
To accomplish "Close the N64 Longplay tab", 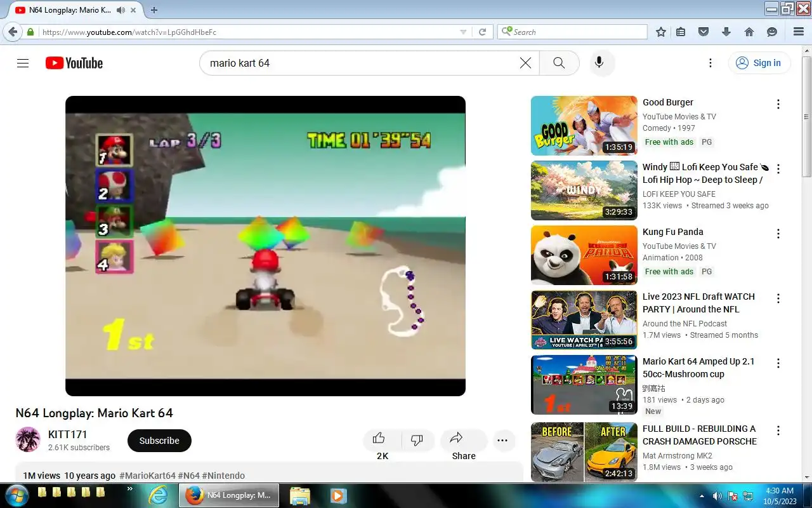I will click(134, 10).
